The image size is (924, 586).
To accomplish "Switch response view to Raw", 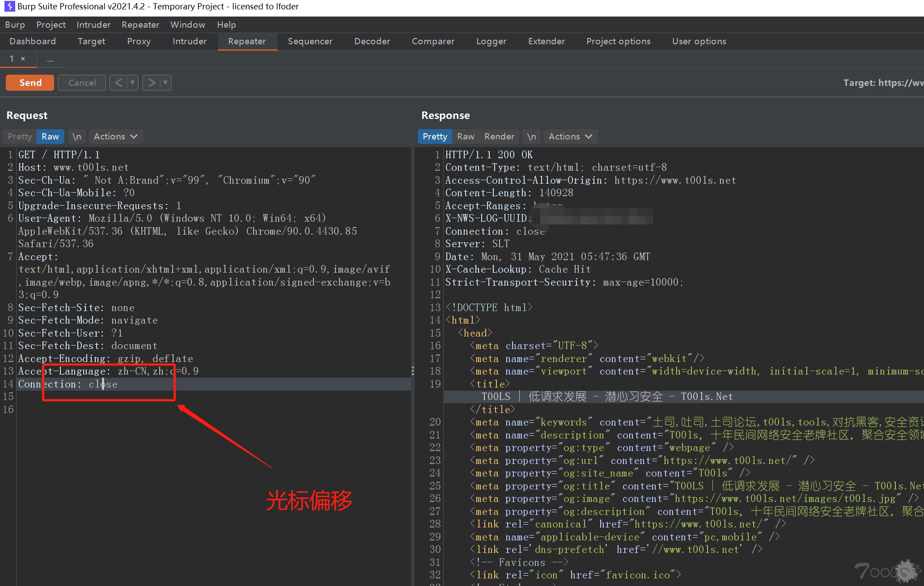I will point(466,136).
